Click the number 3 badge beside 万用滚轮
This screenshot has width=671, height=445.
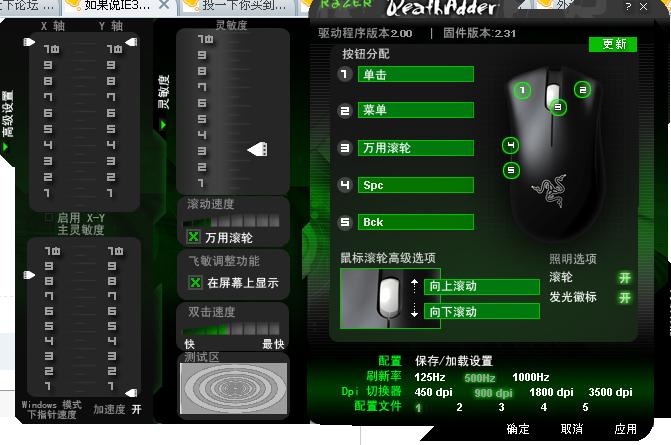[x=344, y=148]
